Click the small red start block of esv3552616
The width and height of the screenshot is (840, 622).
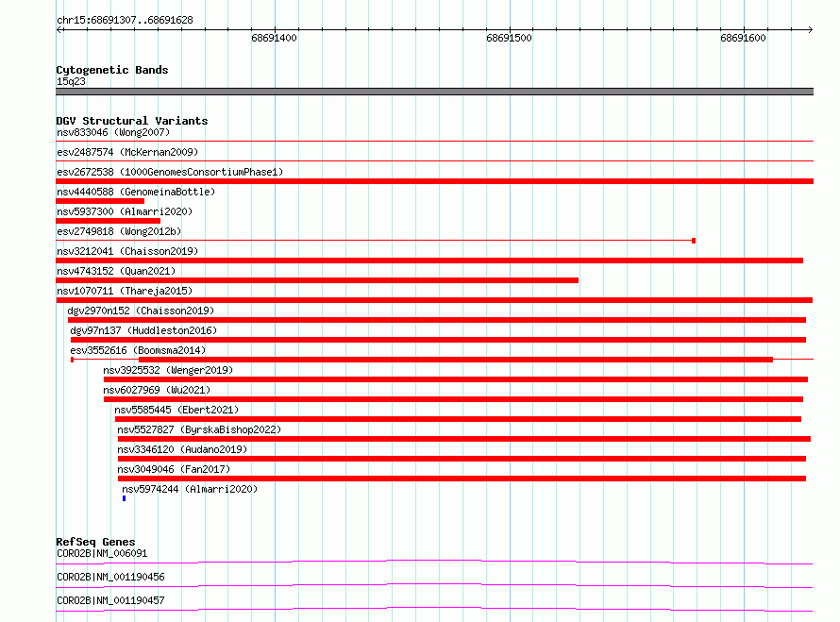point(73,360)
